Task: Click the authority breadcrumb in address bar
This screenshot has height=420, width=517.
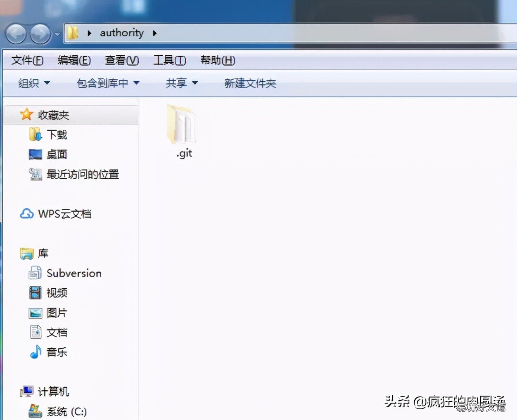Action: pos(122,33)
